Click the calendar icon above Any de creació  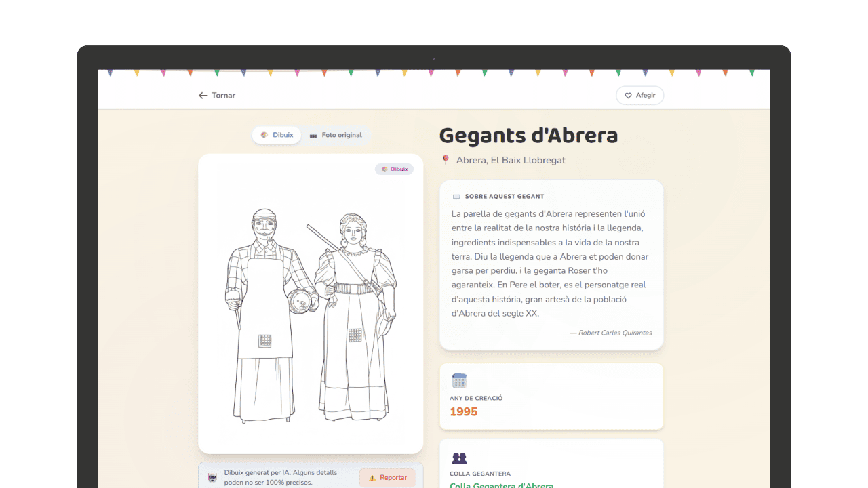point(459,381)
